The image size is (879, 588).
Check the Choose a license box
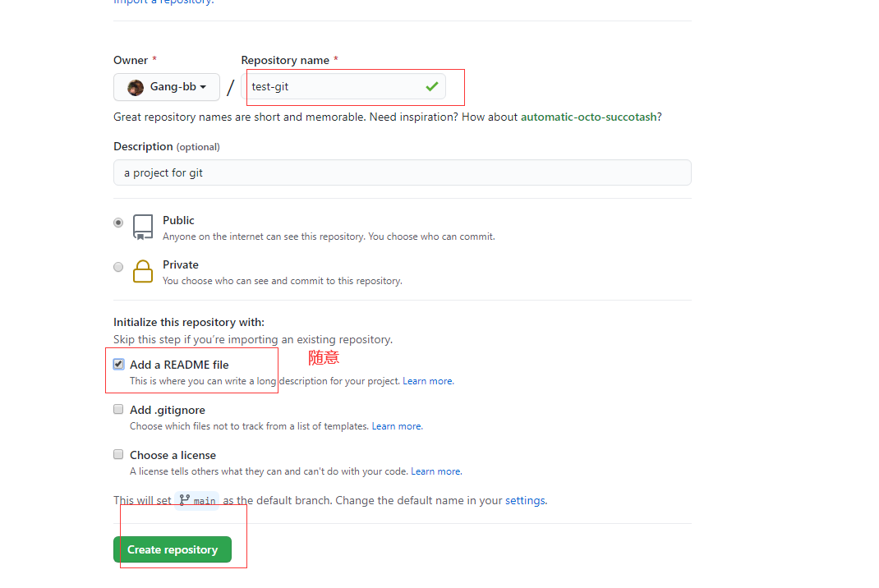point(118,454)
